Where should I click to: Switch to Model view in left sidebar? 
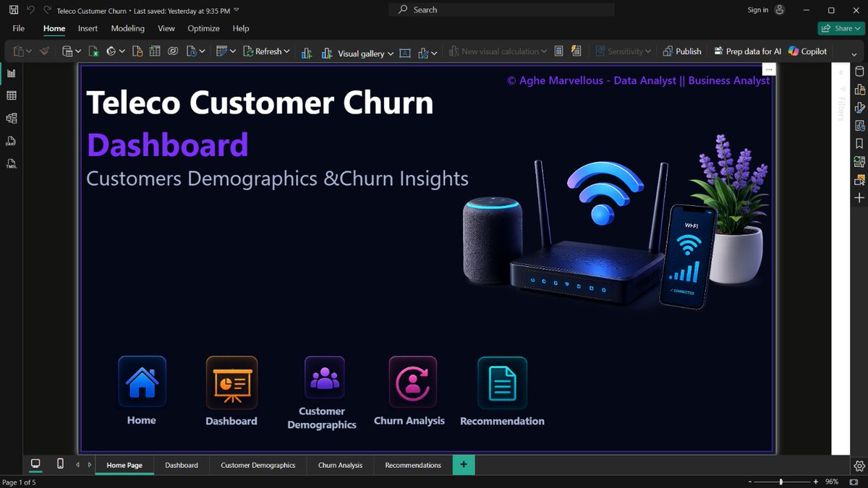[12, 118]
